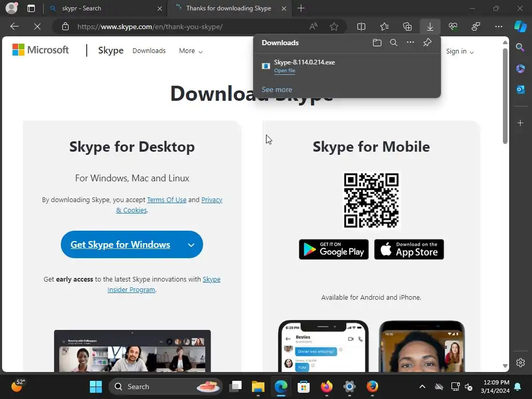The image size is (532, 399).
Task: Click the Edge profile avatar icon
Action: [x=11, y=8]
